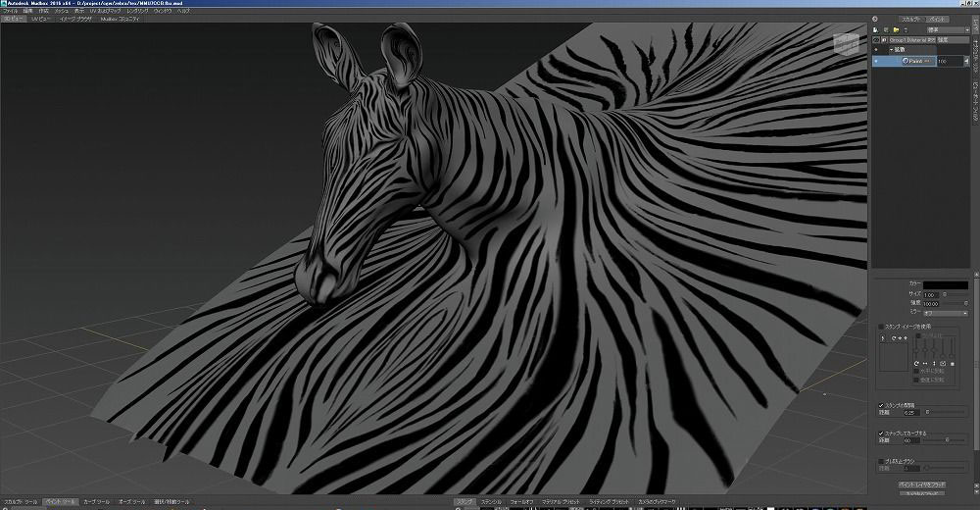Open the 編集 menu
980x510 pixels.
click(x=28, y=11)
